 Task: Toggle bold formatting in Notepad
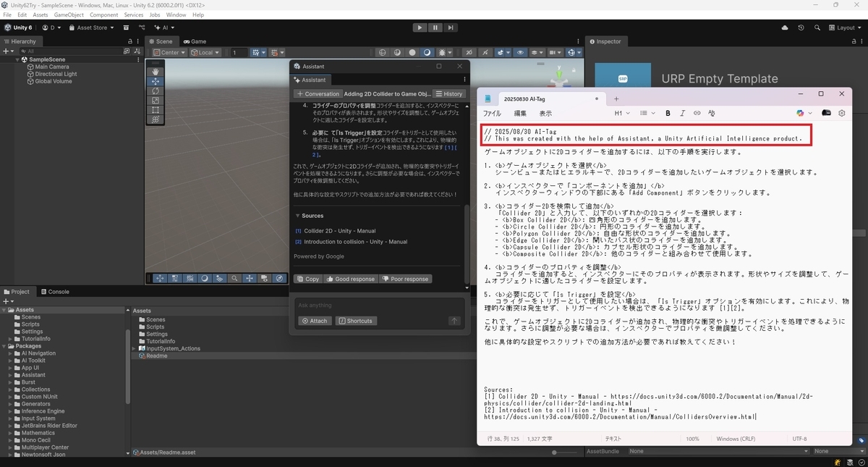click(668, 113)
